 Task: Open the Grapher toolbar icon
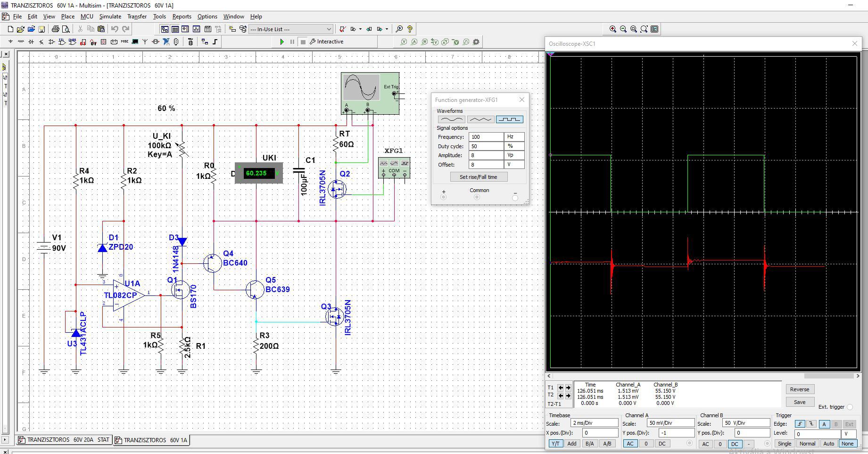196,29
